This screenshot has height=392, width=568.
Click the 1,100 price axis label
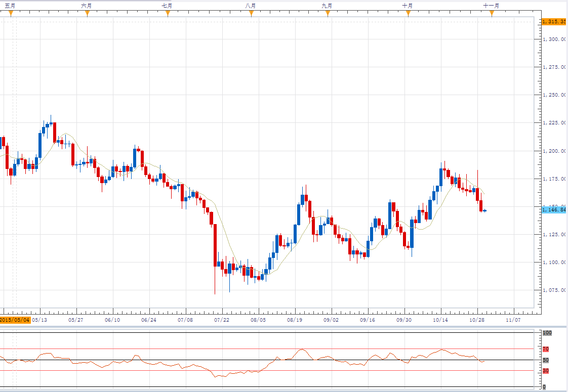[x=555, y=263]
